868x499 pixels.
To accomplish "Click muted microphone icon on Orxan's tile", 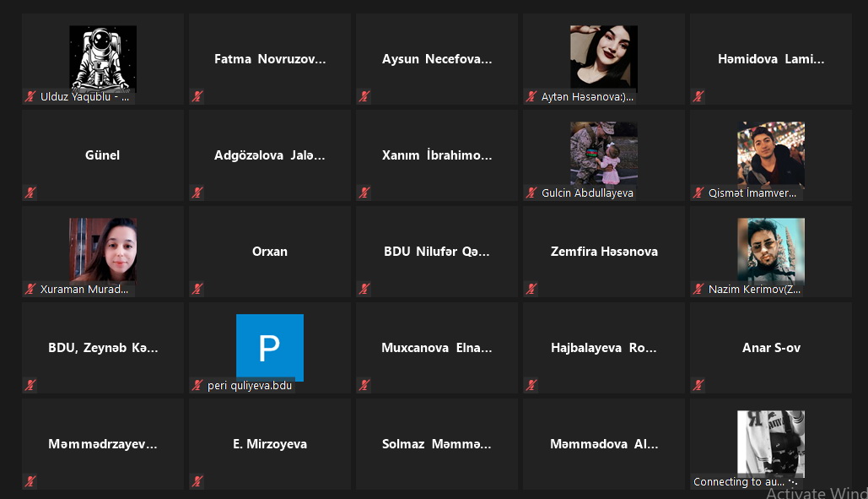I will tap(197, 289).
